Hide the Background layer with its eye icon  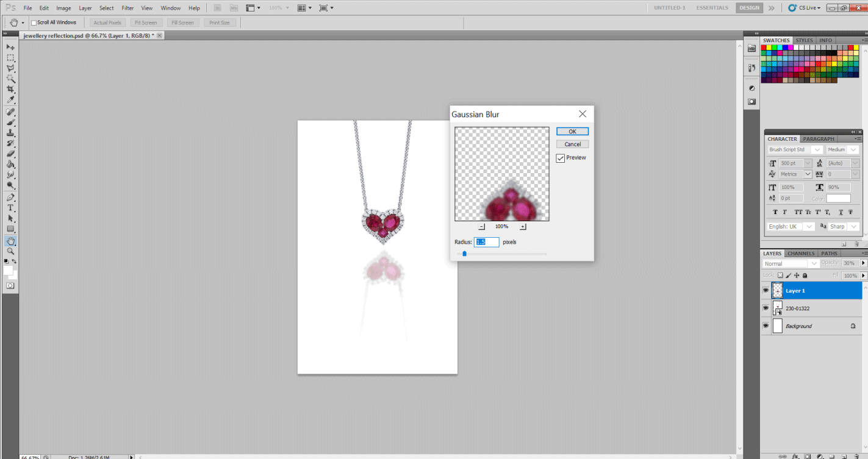coord(766,326)
